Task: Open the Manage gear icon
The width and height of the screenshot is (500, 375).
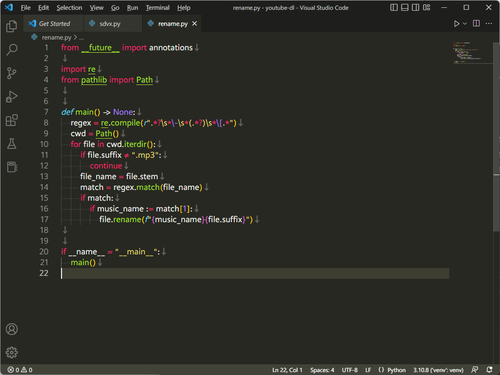Action: click(x=12, y=352)
